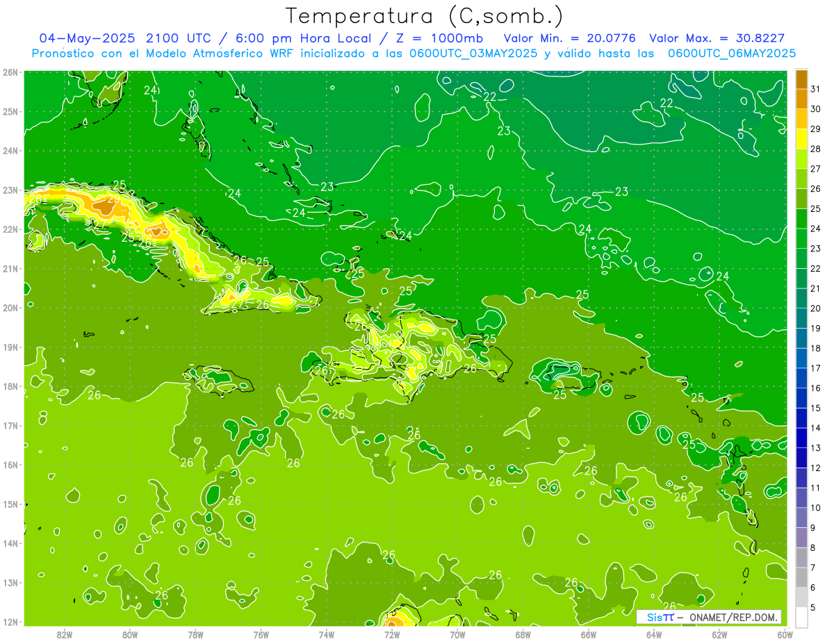Click latitude axis label "17N"

(10, 426)
